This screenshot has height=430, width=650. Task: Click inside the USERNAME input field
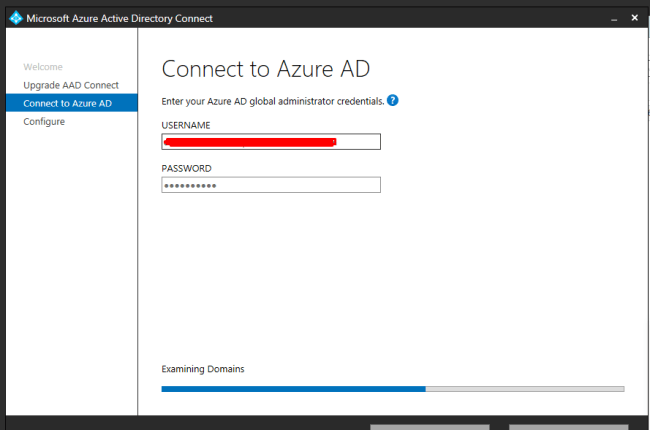click(x=271, y=141)
